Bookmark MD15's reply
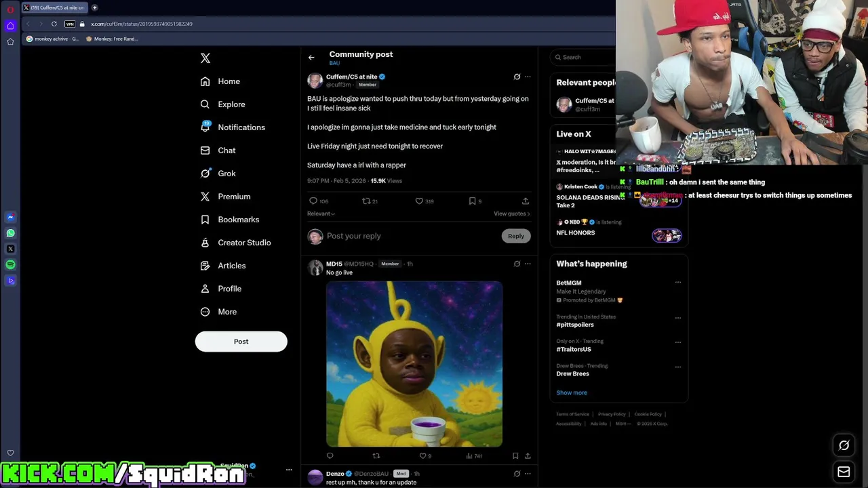The image size is (868, 488). point(515,456)
